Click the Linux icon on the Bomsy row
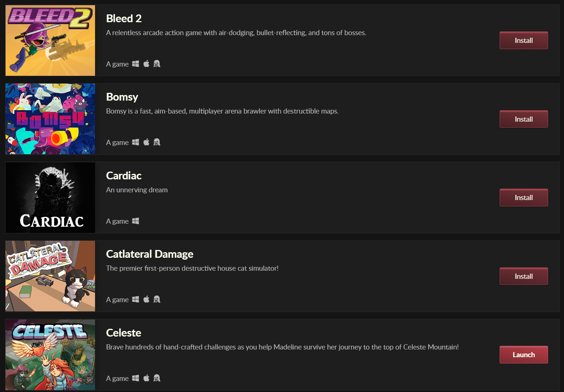564x392 pixels. click(157, 142)
